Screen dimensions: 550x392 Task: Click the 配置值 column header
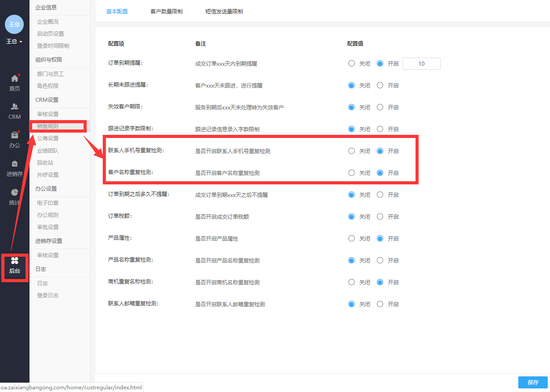click(x=355, y=43)
